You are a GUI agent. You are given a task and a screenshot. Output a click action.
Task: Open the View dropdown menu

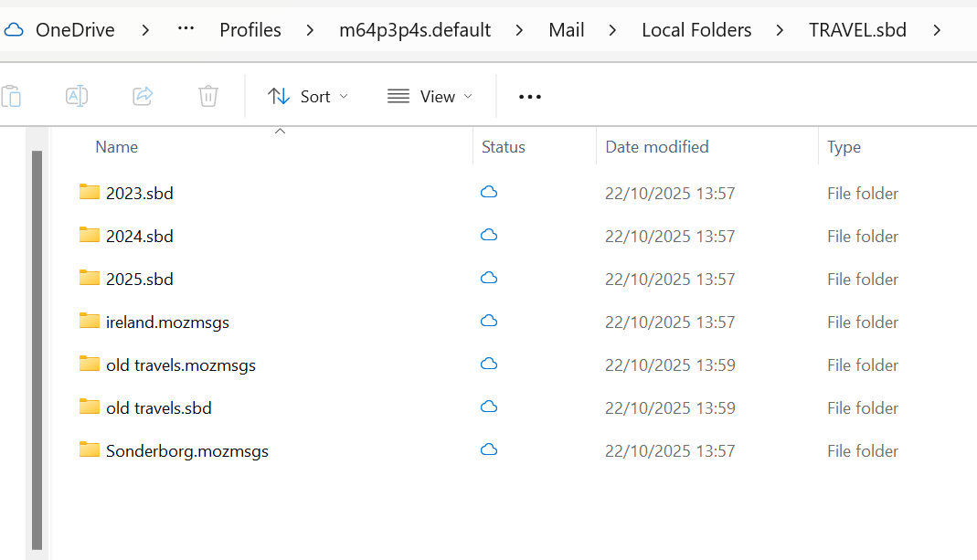point(430,96)
